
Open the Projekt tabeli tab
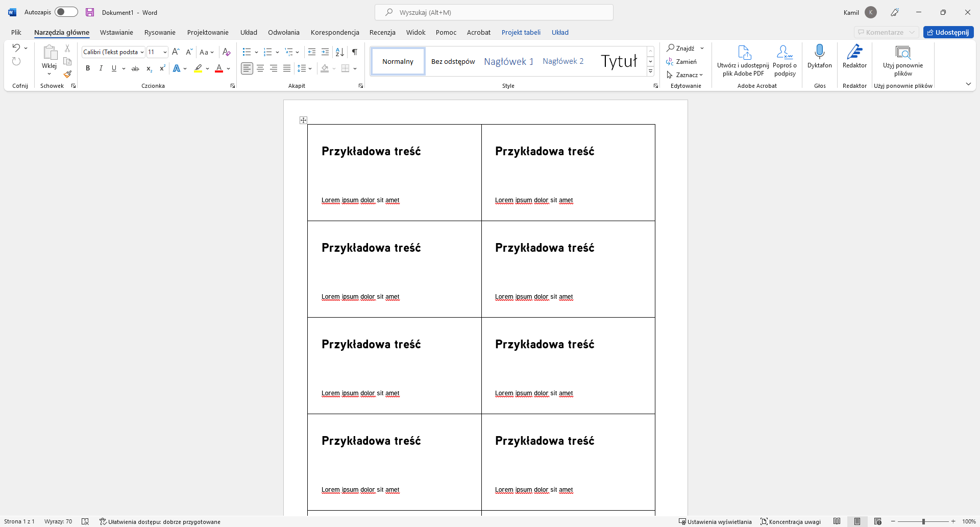coord(521,32)
